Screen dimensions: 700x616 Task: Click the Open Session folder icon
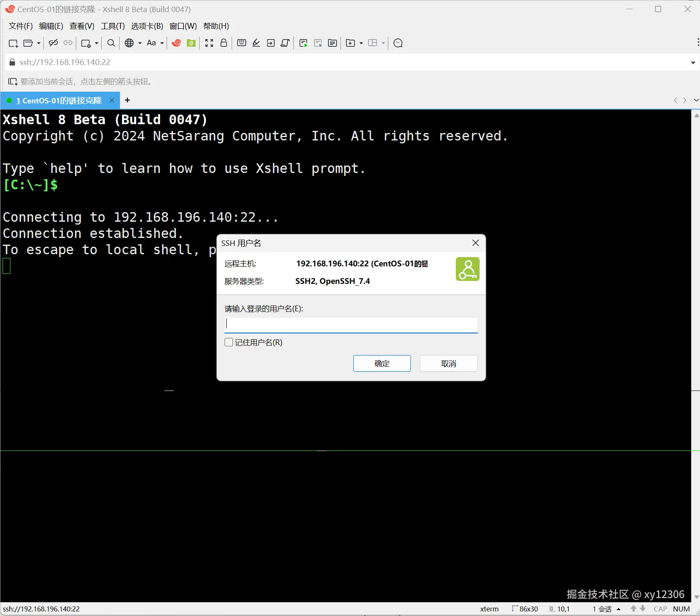click(x=28, y=43)
